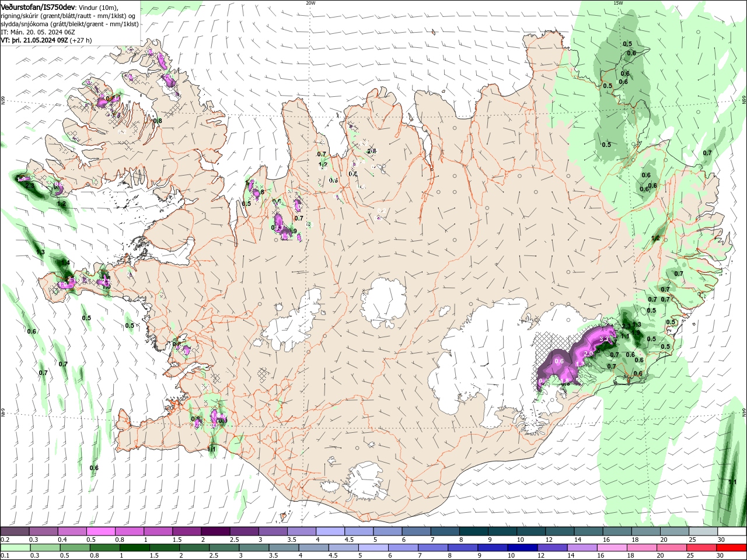Click the '64N' latitude label on left edge

point(2,412)
